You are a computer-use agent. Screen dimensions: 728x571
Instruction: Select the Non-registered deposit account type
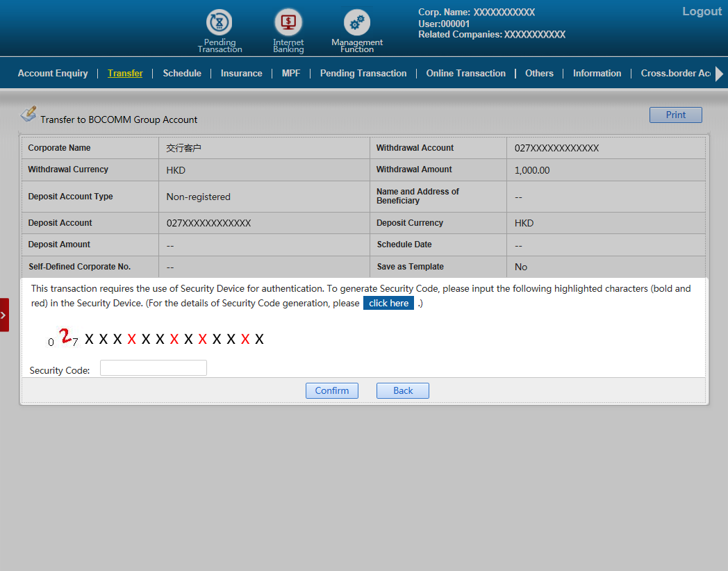[198, 197]
